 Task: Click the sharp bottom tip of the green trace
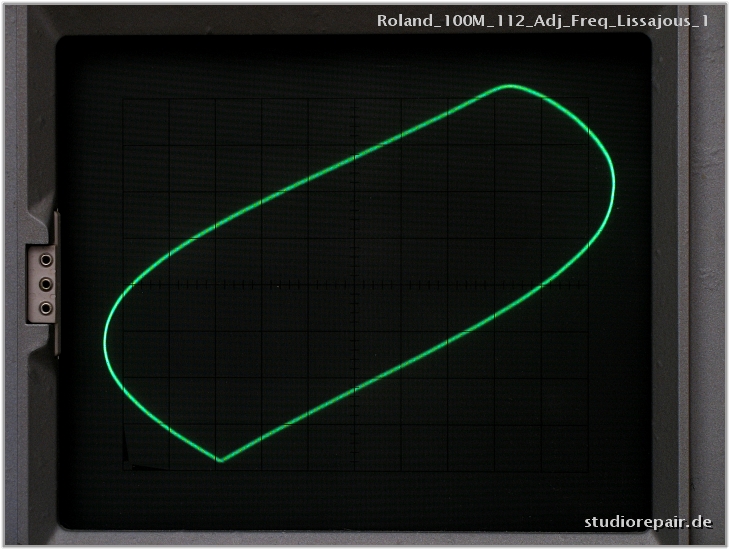point(220,460)
